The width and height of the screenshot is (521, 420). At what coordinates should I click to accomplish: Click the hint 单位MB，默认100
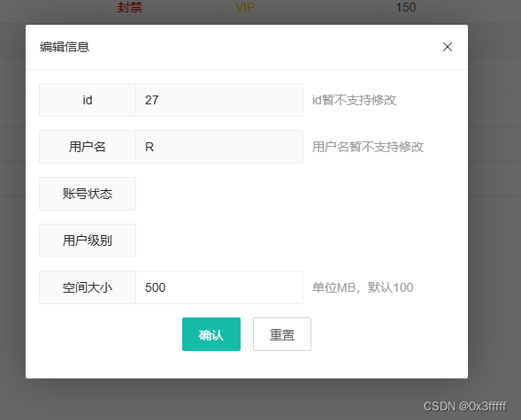click(x=363, y=287)
